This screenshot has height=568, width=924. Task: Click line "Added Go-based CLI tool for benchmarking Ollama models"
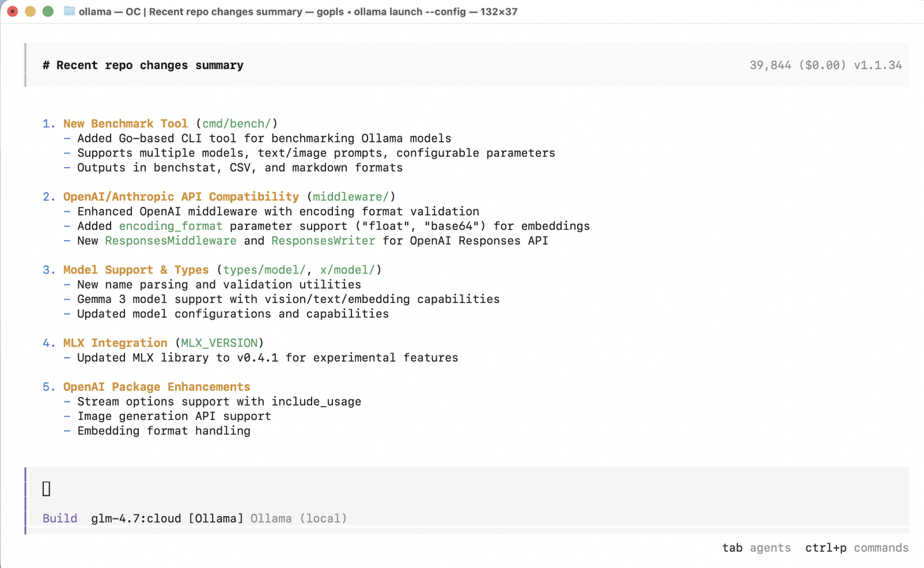pos(264,138)
